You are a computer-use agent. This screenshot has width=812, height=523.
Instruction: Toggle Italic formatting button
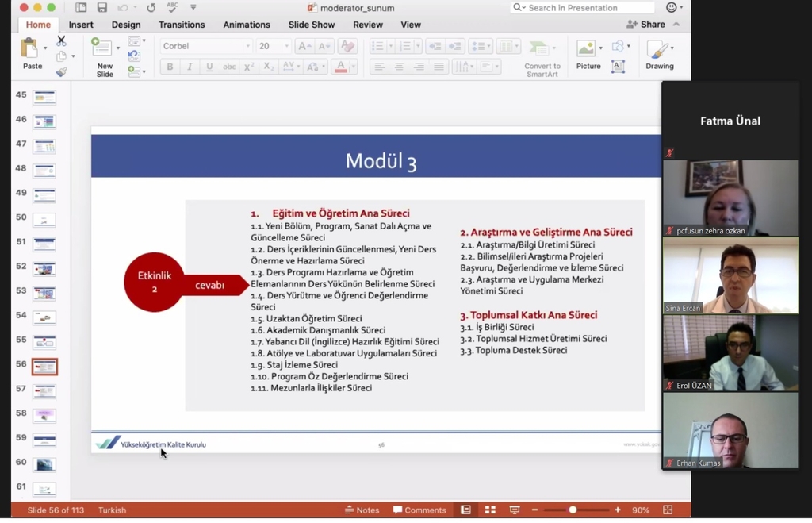coord(190,67)
